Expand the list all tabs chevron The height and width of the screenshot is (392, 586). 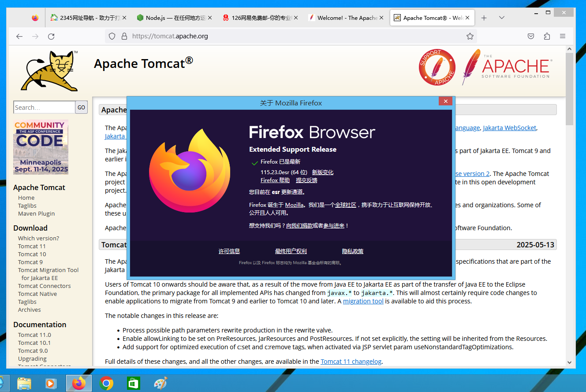[x=502, y=18]
